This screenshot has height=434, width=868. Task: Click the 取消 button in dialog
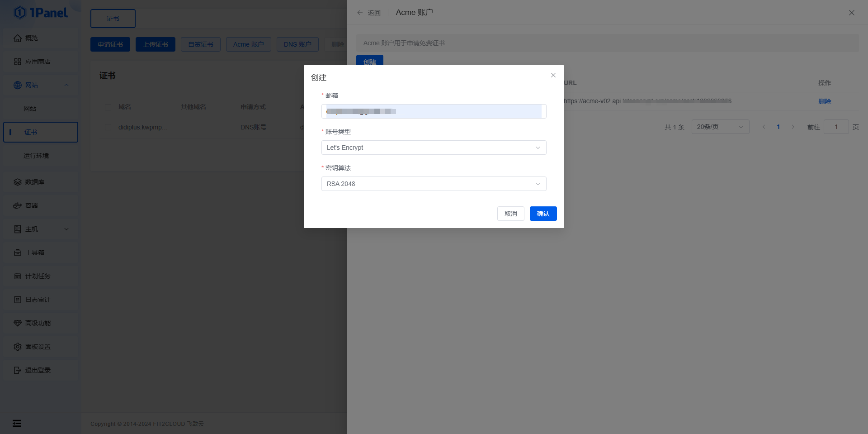coord(511,214)
